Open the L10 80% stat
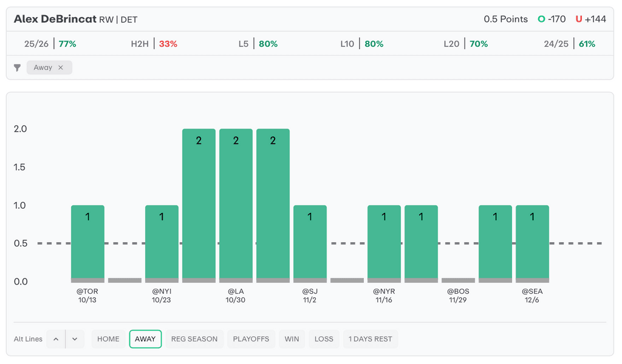The height and width of the screenshot is (364, 622). [362, 44]
